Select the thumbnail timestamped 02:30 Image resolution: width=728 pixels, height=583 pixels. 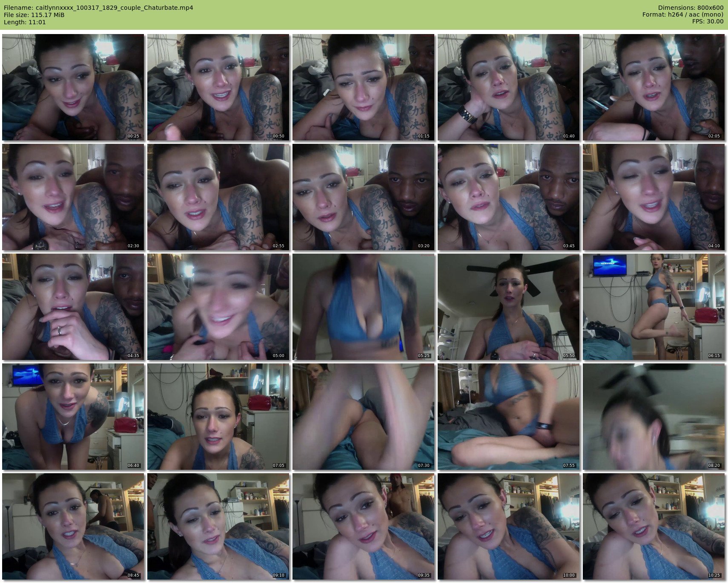(x=73, y=197)
